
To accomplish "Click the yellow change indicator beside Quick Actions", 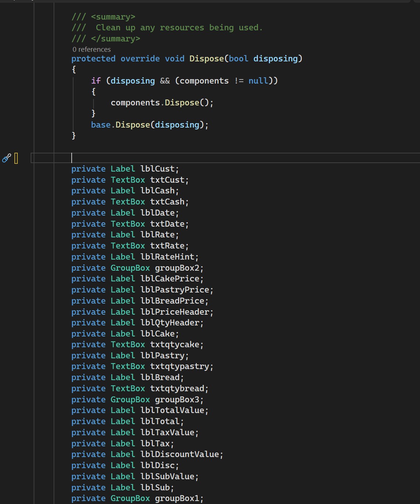I will pyautogui.click(x=16, y=158).
